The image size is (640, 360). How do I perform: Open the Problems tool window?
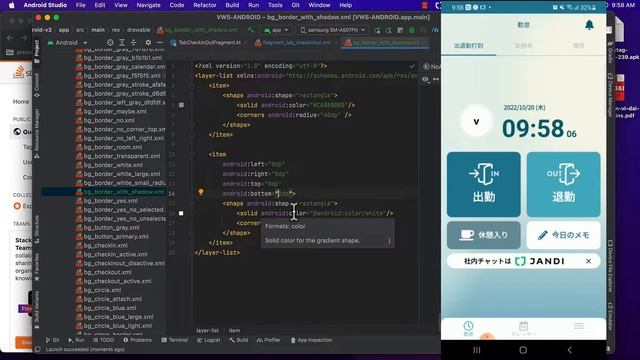(138, 340)
